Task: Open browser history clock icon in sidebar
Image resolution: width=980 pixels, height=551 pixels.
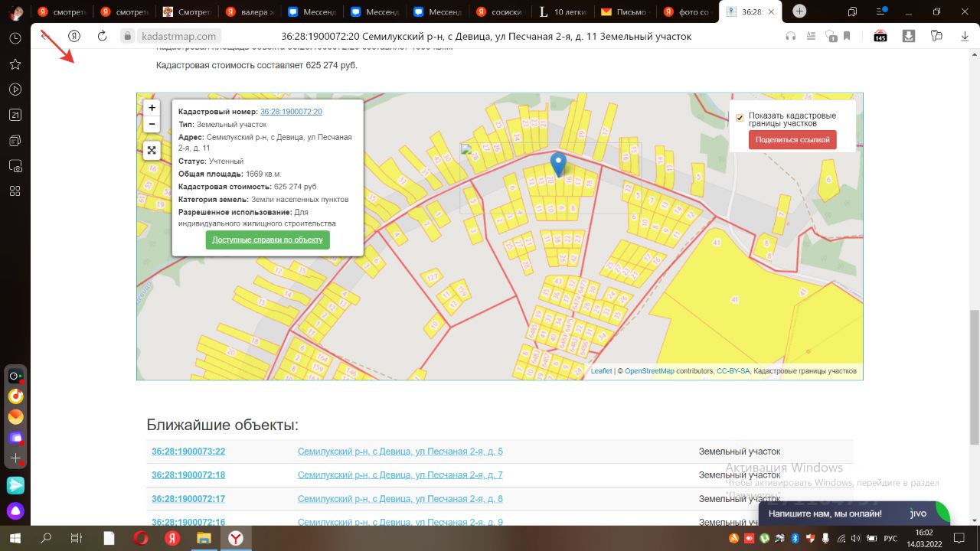Action: click(x=15, y=38)
